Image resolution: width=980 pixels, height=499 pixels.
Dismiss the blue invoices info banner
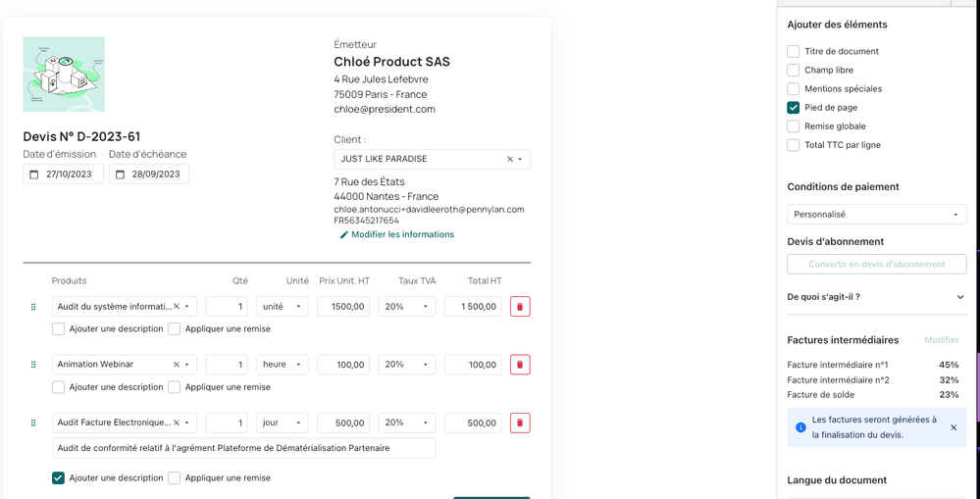953,427
